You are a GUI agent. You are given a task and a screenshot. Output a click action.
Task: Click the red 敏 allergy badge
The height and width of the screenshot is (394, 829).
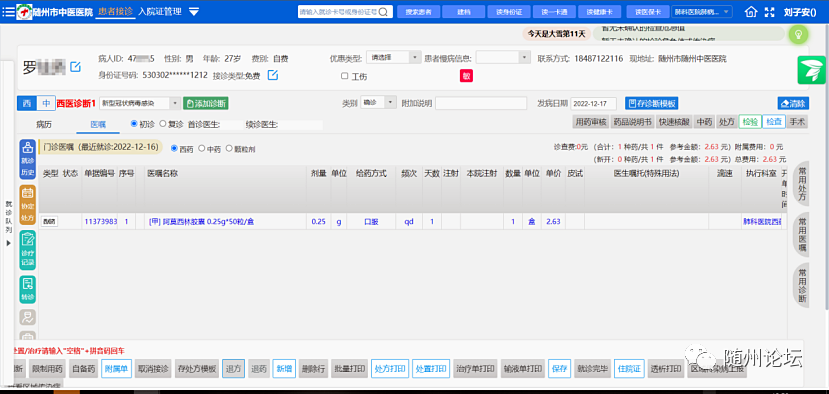(466, 76)
